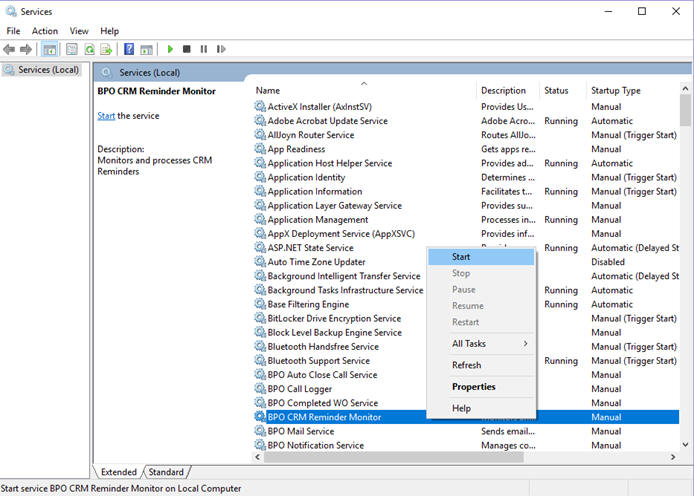Image resolution: width=694 pixels, height=496 pixels.
Task: Click the vertical scrollbar down arrow
Action: 685,444
